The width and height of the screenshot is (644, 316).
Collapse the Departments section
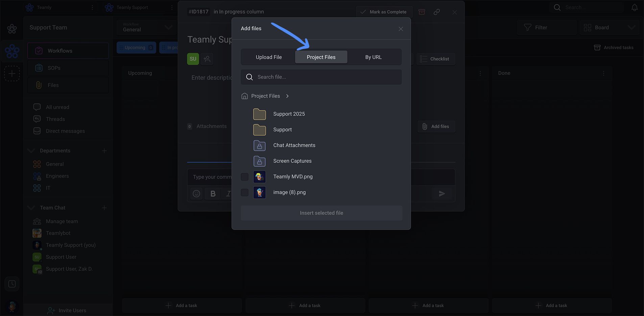tap(31, 151)
